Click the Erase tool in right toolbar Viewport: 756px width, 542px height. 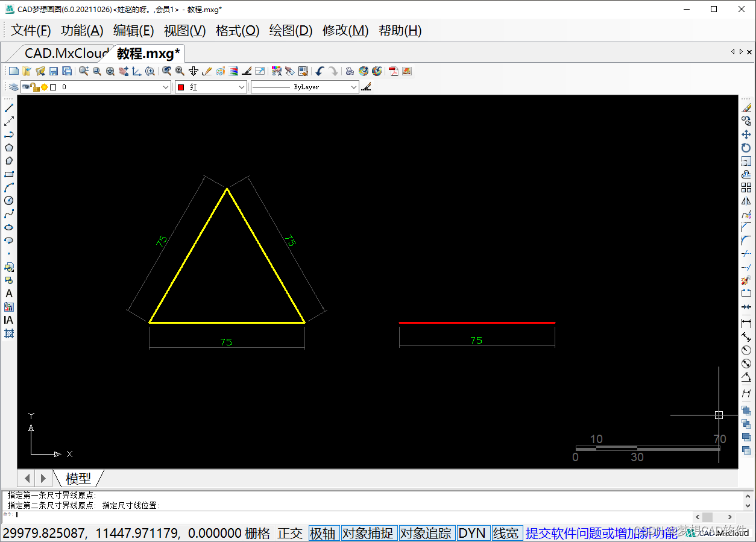pos(746,107)
